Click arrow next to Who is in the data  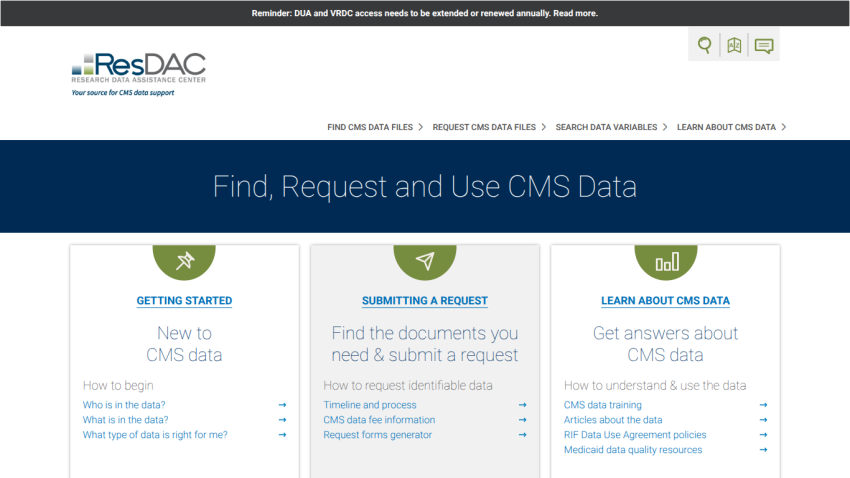pos(282,405)
